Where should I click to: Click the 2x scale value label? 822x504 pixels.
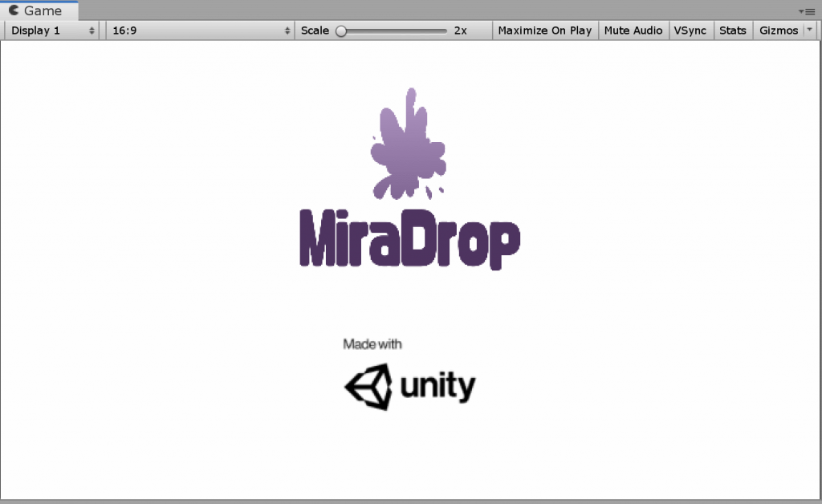coord(460,30)
